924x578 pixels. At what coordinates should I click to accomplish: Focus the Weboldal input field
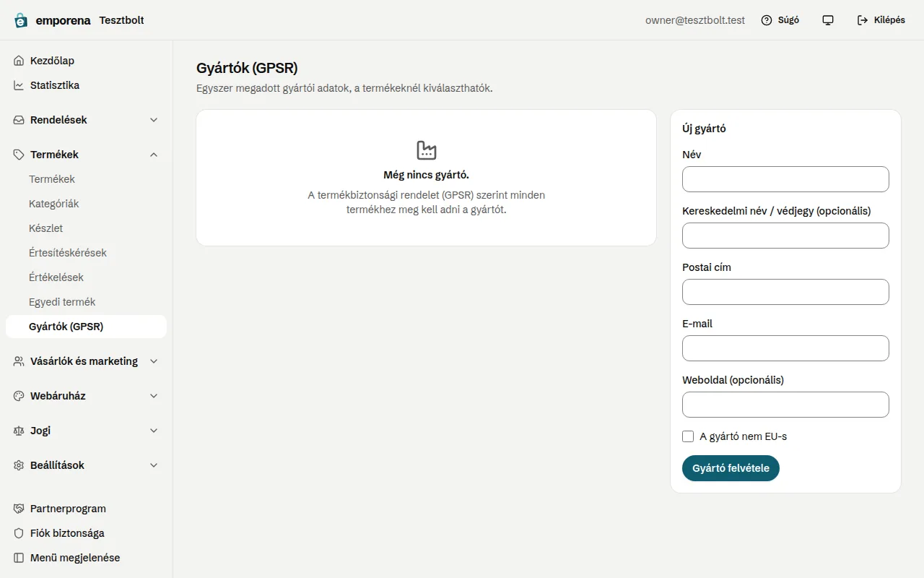tap(785, 405)
